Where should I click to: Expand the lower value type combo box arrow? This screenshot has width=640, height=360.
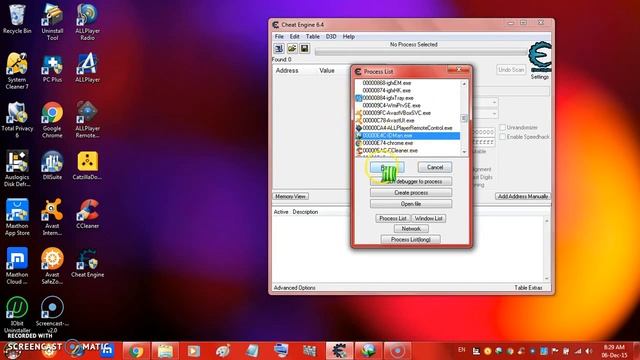494,113
